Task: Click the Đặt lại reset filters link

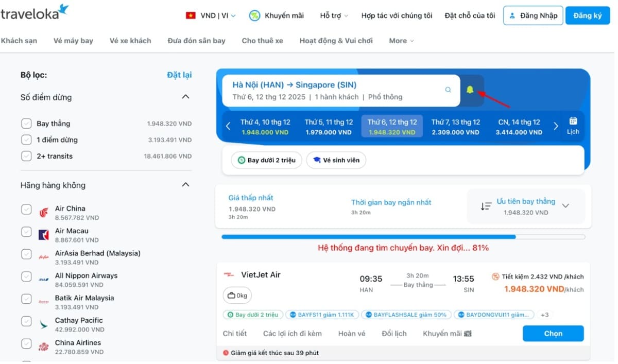Action: pos(179,75)
